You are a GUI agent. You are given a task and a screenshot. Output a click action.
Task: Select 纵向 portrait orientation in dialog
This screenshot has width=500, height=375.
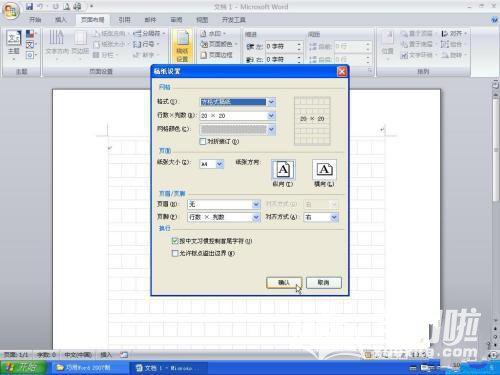pyautogui.click(x=283, y=169)
